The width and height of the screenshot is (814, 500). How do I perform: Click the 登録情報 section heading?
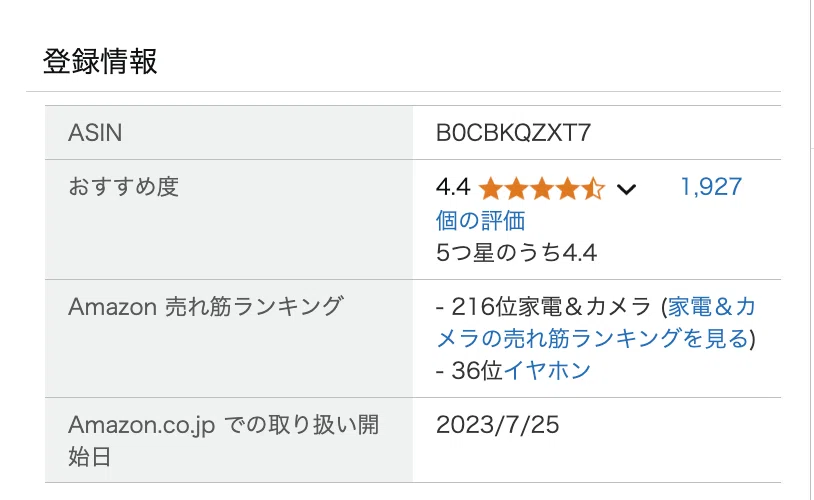[100, 61]
